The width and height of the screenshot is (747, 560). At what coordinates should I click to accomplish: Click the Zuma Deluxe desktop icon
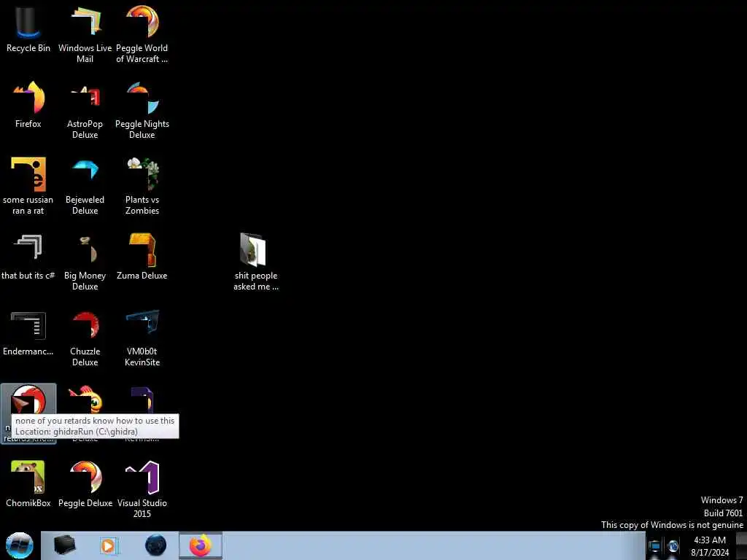142,257
